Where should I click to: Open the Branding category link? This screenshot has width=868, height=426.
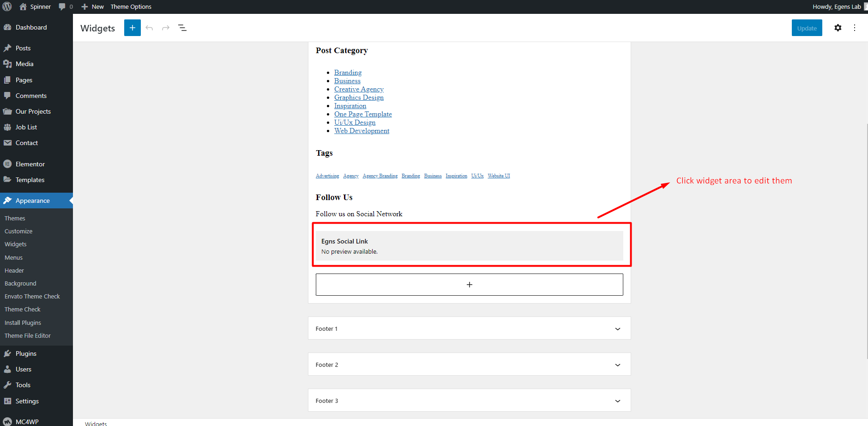tap(348, 73)
